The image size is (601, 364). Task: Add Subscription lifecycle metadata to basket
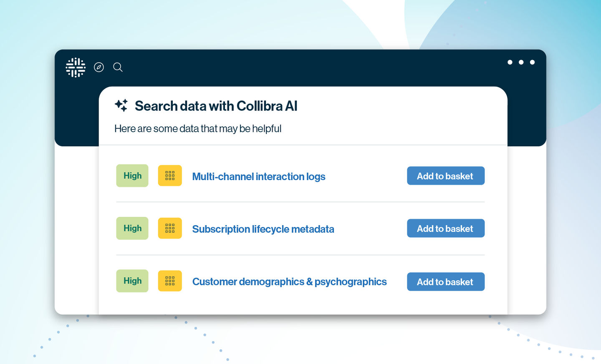click(x=445, y=228)
